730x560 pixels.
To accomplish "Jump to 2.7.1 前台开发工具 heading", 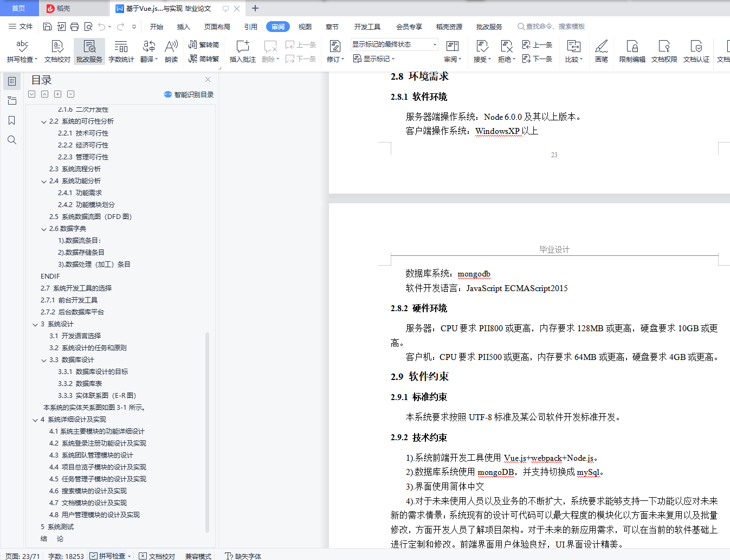I will click(69, 300).
